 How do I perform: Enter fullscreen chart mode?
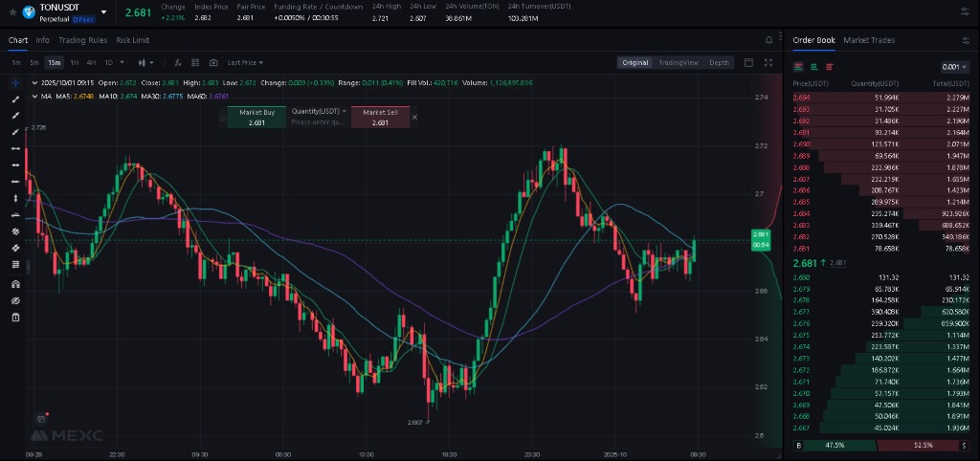768,62
